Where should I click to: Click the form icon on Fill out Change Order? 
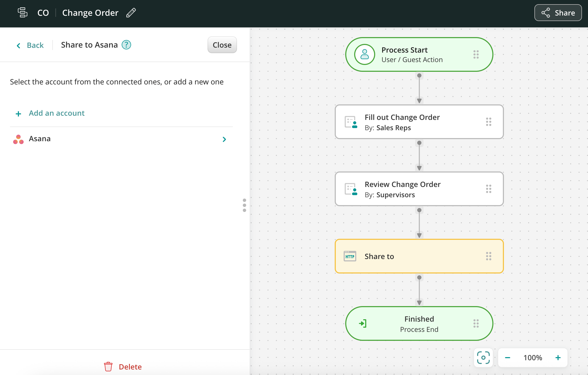click(351, 122)
